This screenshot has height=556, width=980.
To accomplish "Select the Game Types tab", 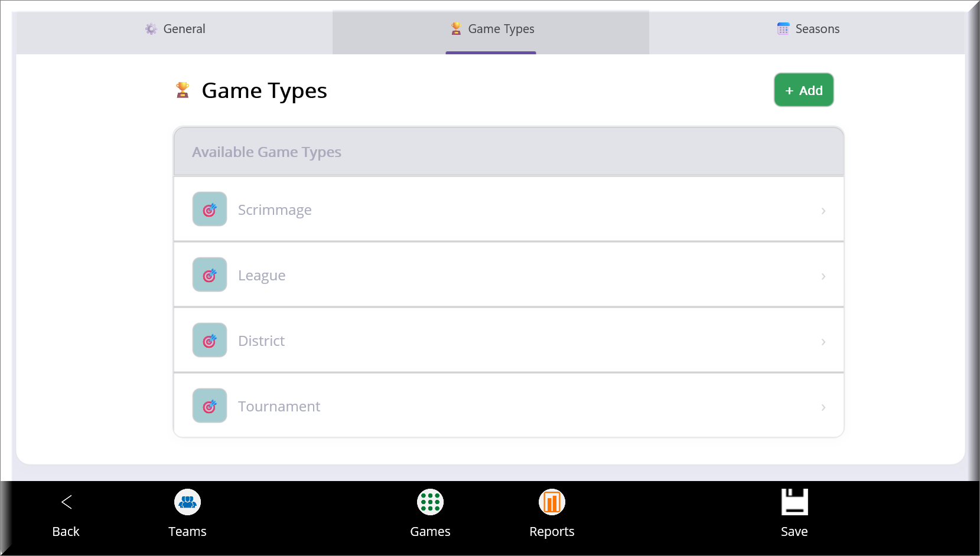I will pyautogui.click(x=491, y=29).
